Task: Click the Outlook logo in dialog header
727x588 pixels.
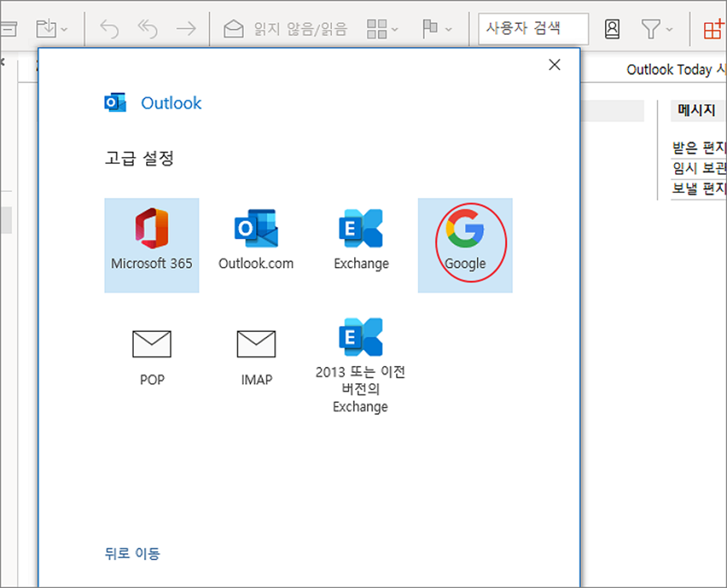Action: (x=115, y=102)
